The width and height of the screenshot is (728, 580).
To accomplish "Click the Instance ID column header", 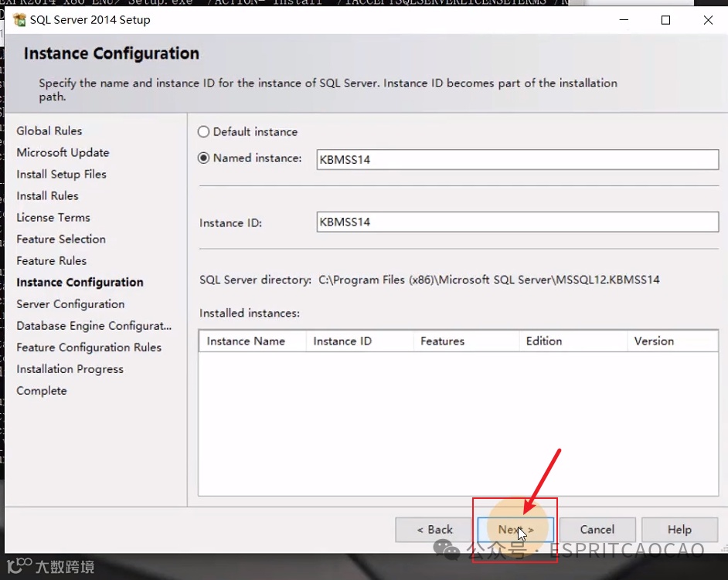I will pyautogui.click(x=360, y=341).
